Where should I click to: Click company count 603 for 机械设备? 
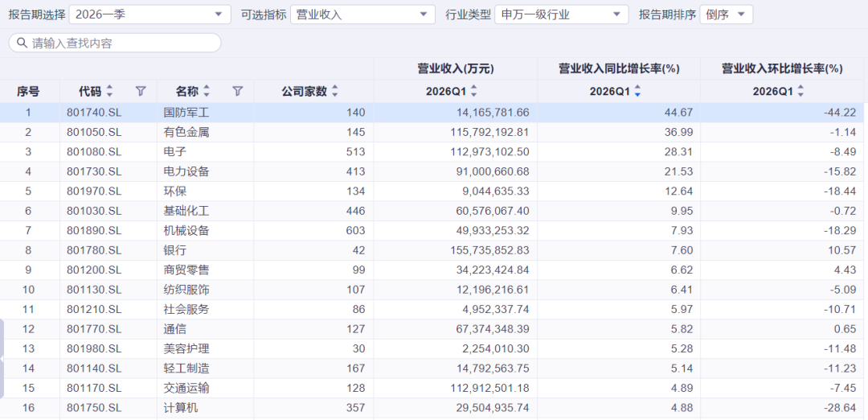355,230
